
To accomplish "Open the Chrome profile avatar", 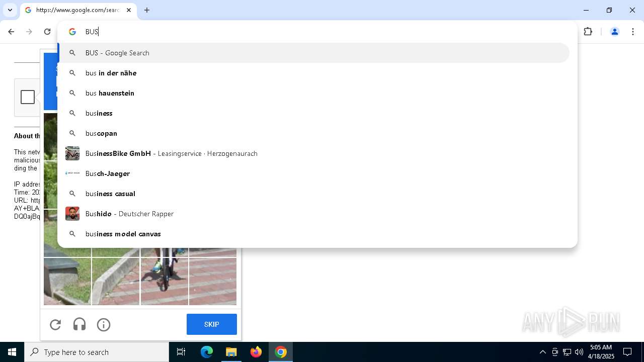I will coord(614,32).
